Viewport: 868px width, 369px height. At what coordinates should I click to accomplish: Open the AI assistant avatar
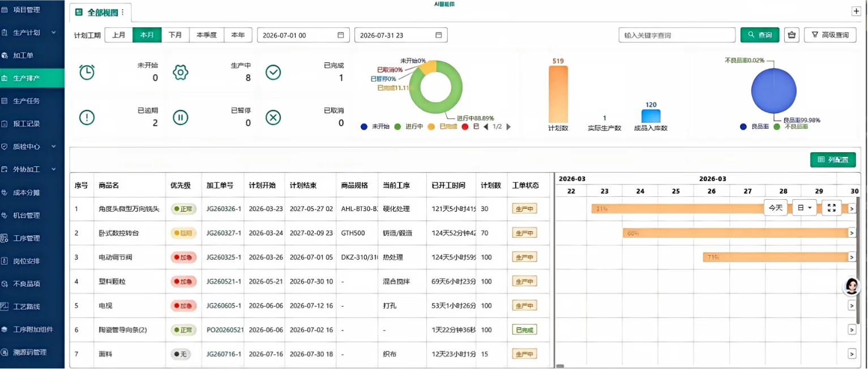click(851, 287)
